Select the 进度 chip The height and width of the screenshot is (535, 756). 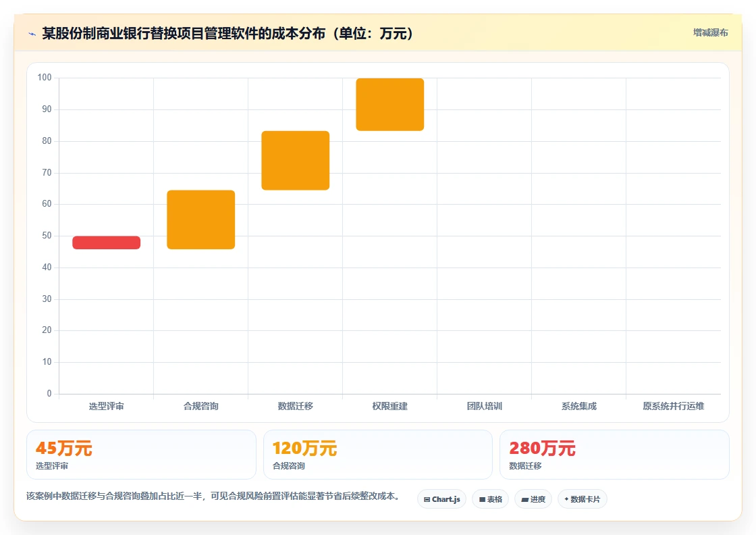click(533, 499)
